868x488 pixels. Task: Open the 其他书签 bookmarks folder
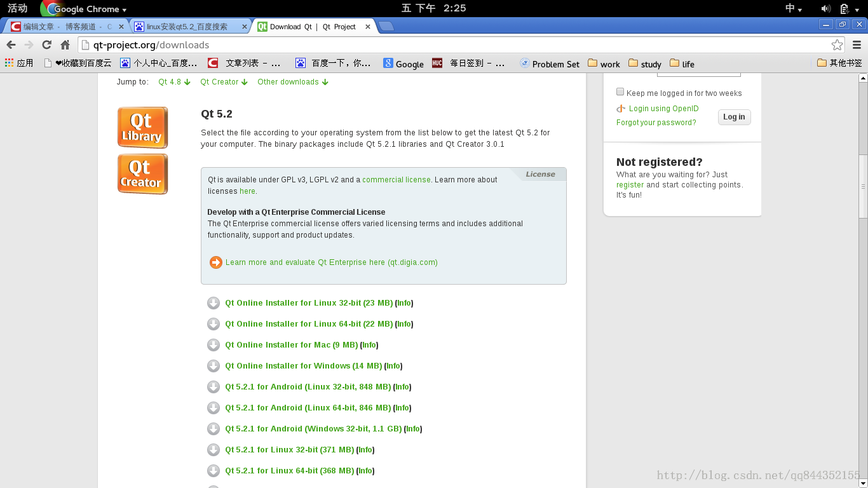tap(839, 63)
